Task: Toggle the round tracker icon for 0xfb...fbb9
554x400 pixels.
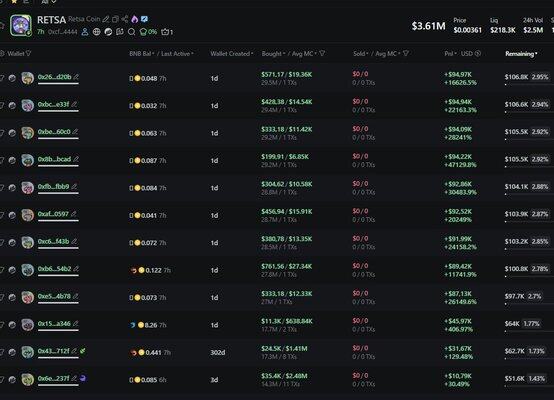Action: (12, 188)
